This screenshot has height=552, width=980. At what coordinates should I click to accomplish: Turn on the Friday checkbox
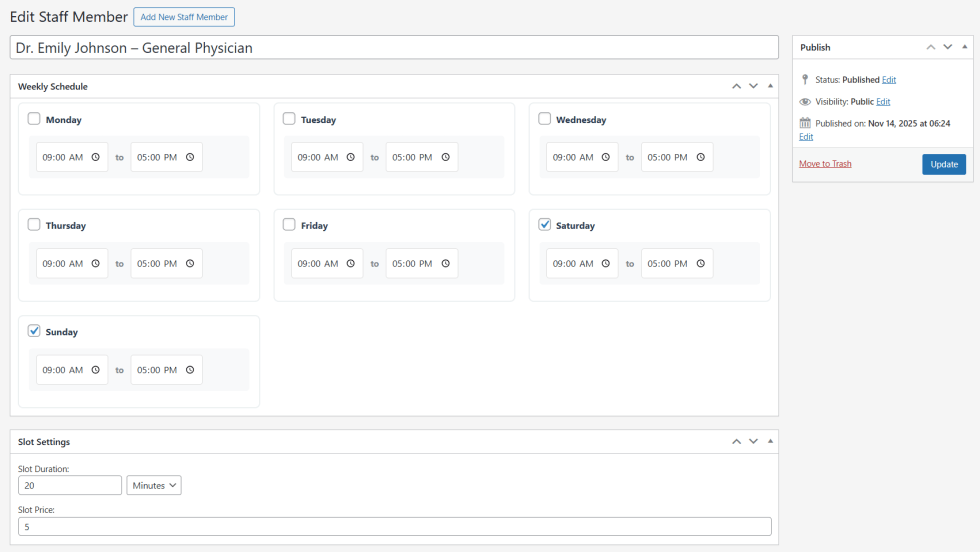(289, 224)
